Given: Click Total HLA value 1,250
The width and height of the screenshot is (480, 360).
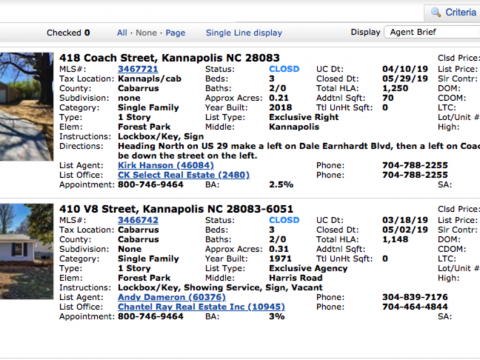Looking at the screenshot, I should click(x=395, y=88).
